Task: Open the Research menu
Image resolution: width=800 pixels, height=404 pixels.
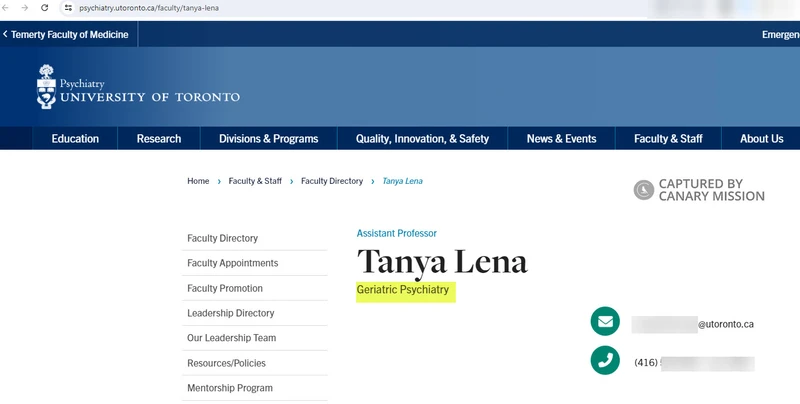Action: pyautogui.click(x=159, y=139)
